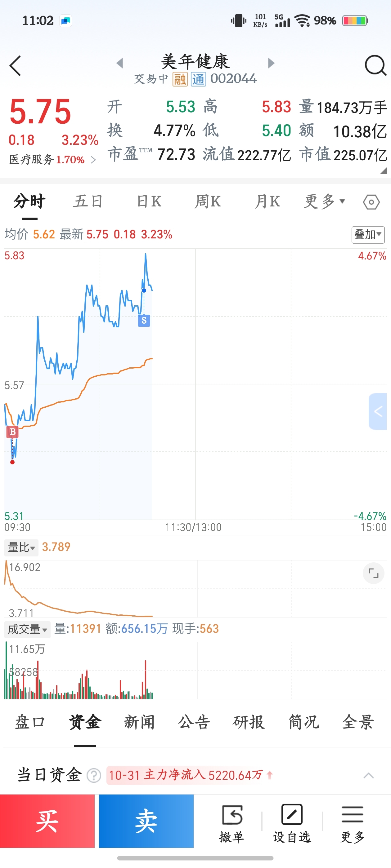Expand the volume ratio sub-chart fullscreen icon
This screenshot has height=868, width=391.
click(373, 573)
